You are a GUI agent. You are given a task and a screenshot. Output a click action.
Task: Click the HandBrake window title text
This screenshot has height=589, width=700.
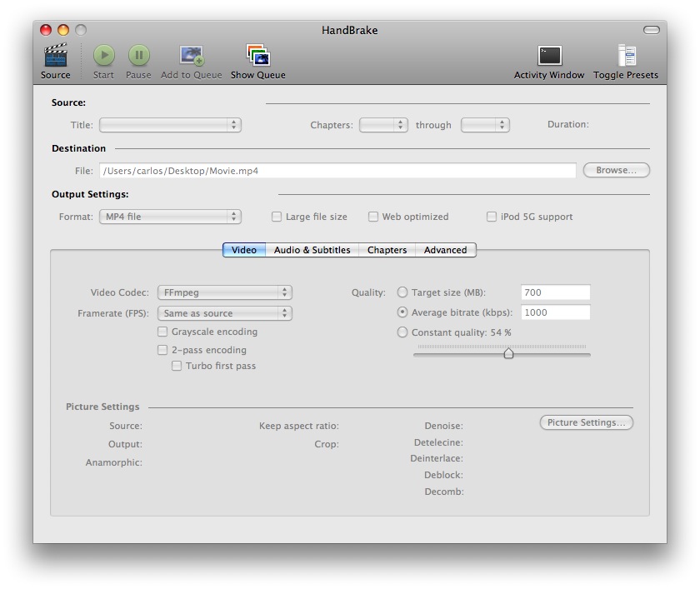(349, 30)
